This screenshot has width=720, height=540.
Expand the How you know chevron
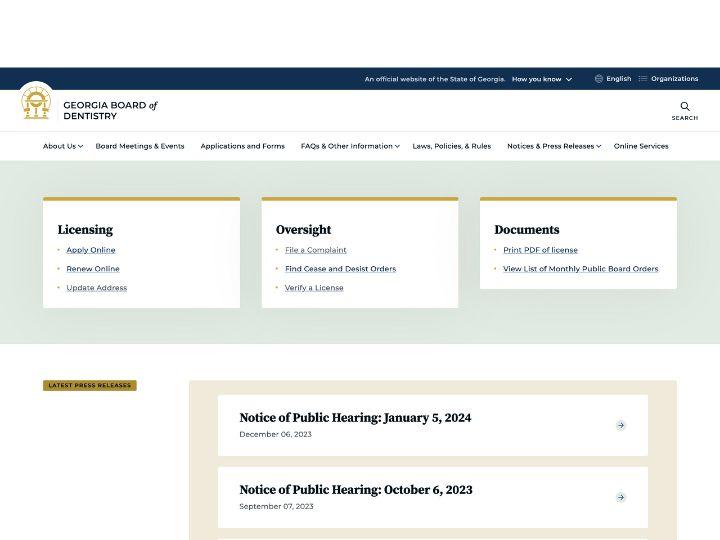(568, 79)
